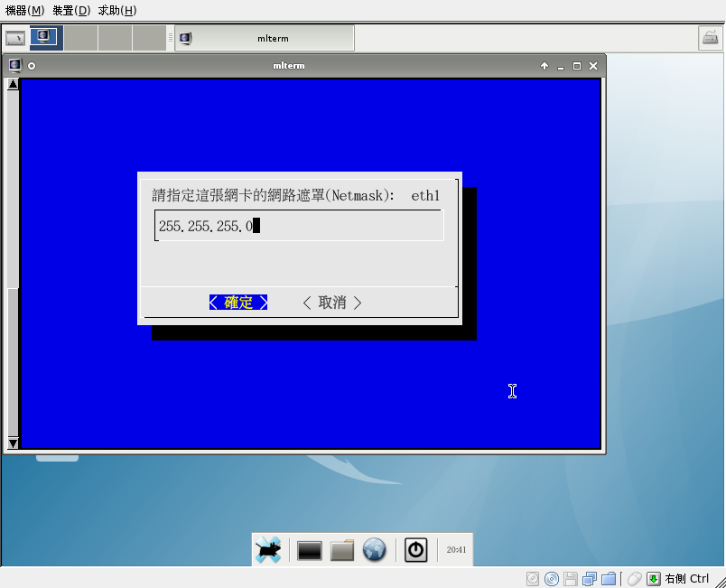Click the 右側 Ctrl host key label
The height and width of the screenshot is (588, 726).
point(686,579)
